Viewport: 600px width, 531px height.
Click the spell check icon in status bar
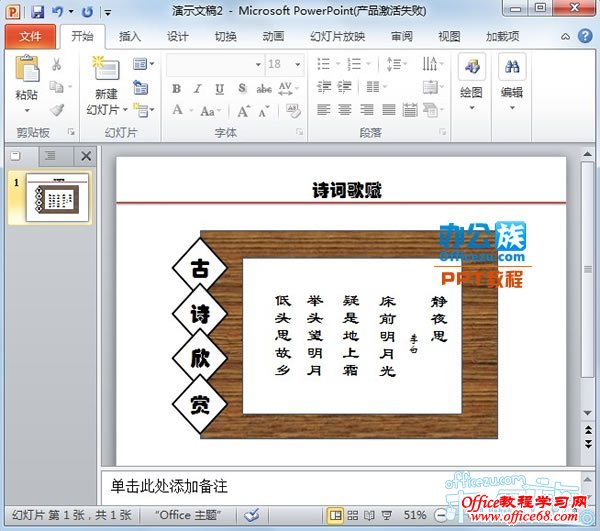coord(252,514)
